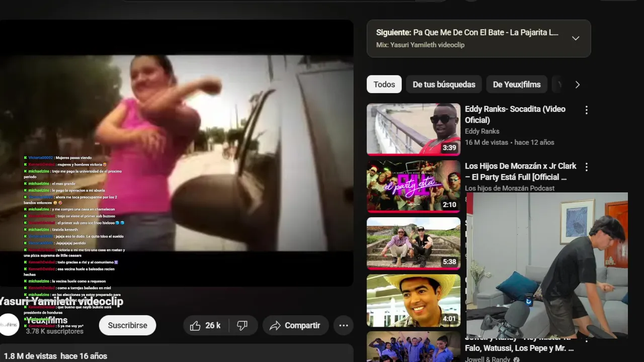Dislike the video with thumbs down icon
Viewport: 644px width, 362px height.
[243, 325]
